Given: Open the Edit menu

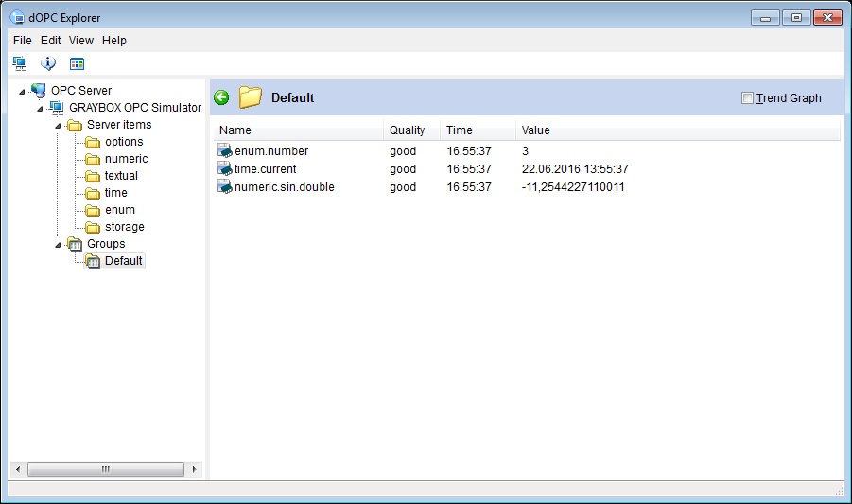Looking at the screenshot, I should tap(50, 41).
